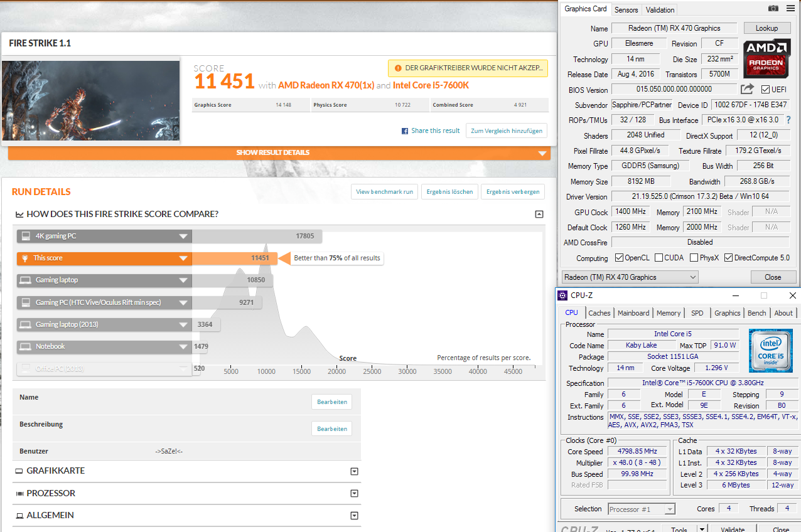The image size is (801, 532).
Task: Open dropdown arrow on 4K gaming PC row
Action: pyautogui.click(x=183, y=237)
